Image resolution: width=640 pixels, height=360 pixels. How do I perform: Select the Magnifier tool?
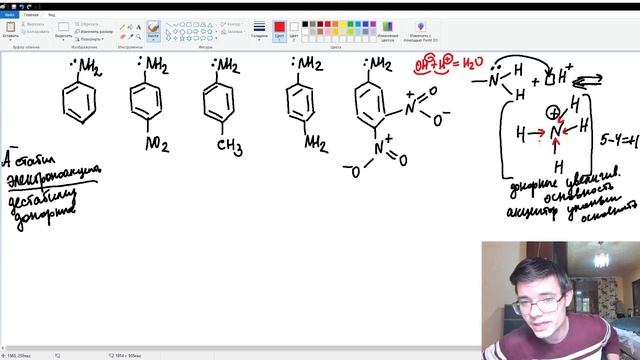[x=138, y=37]
